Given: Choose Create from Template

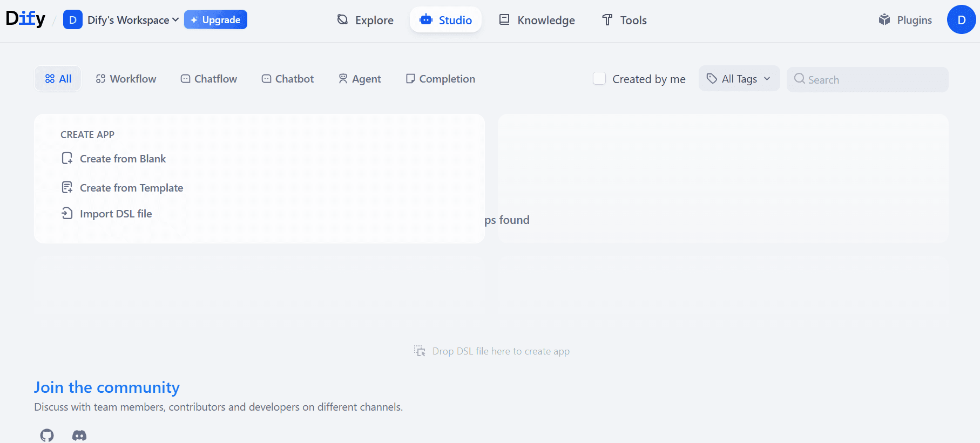Looking at the screenshot, I should point(123,188).
